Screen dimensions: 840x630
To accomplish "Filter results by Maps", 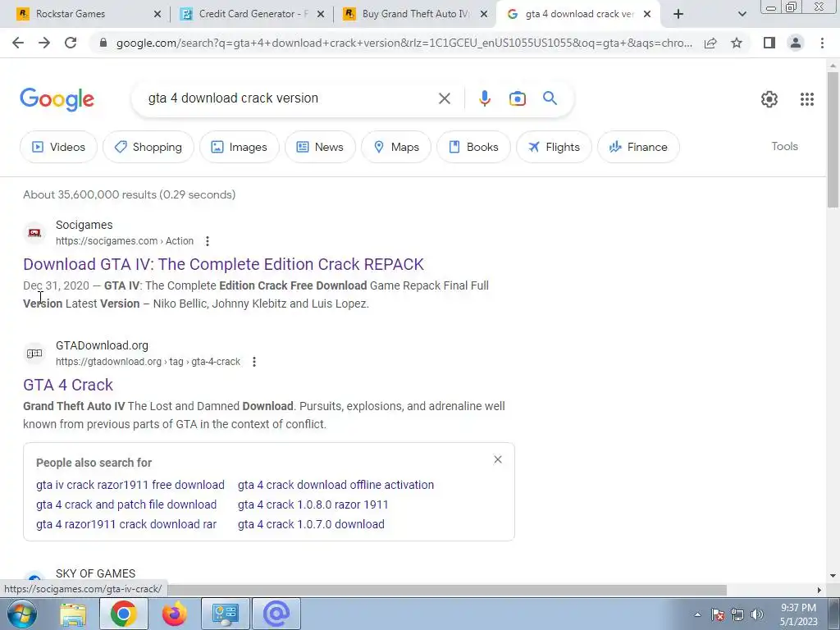I will coord(396,147).
